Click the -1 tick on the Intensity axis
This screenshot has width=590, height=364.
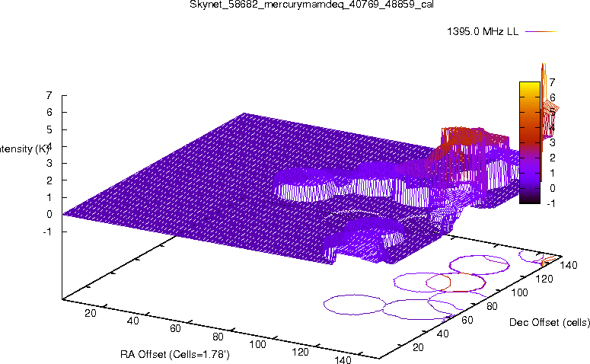[47, 231]
